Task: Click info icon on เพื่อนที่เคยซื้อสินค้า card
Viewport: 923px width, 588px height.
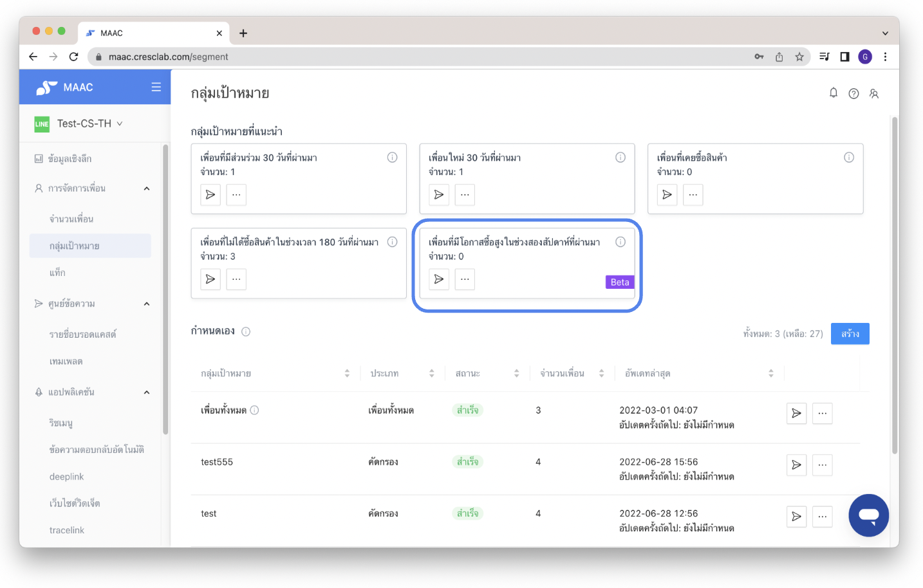Action: pos(848,158)
